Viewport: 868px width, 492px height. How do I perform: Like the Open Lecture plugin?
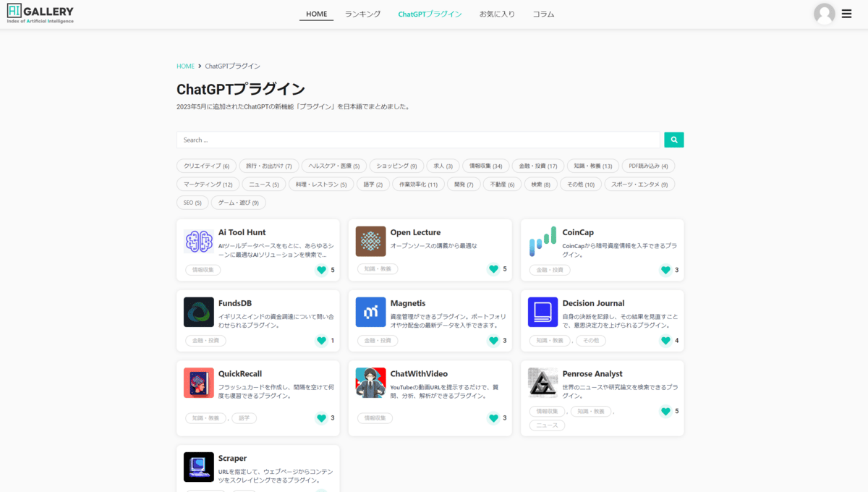[x=494, y=269]
